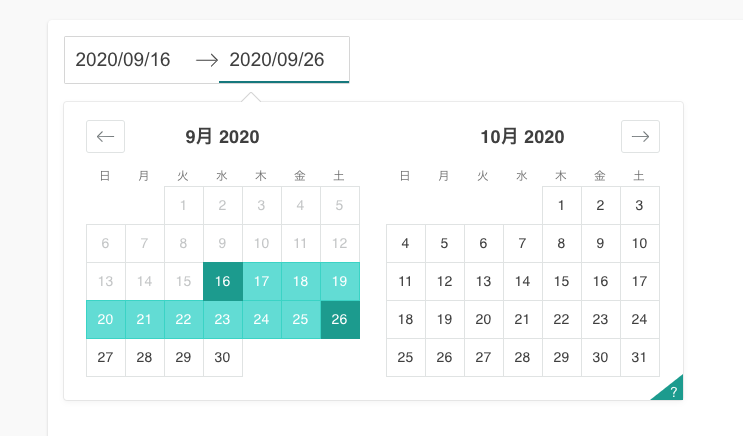
Task: Pick September 30 in the calendar
Action: tap(223, 357)
